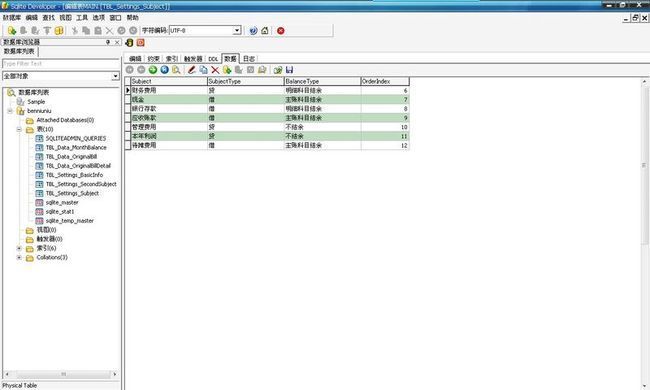Viewport: 650px width, 390px height.
Task: Open the 视图 menu
Action: 65,18
